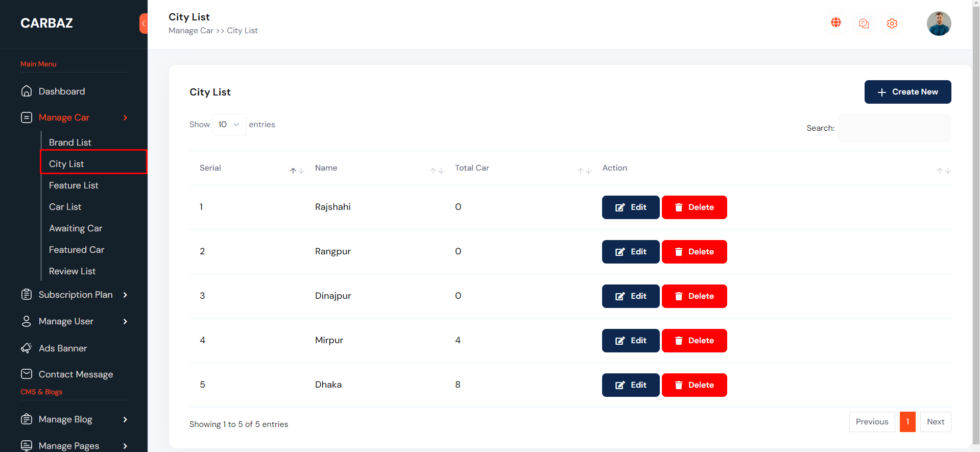Edit the Rajshahi city entry

[630, 207]
